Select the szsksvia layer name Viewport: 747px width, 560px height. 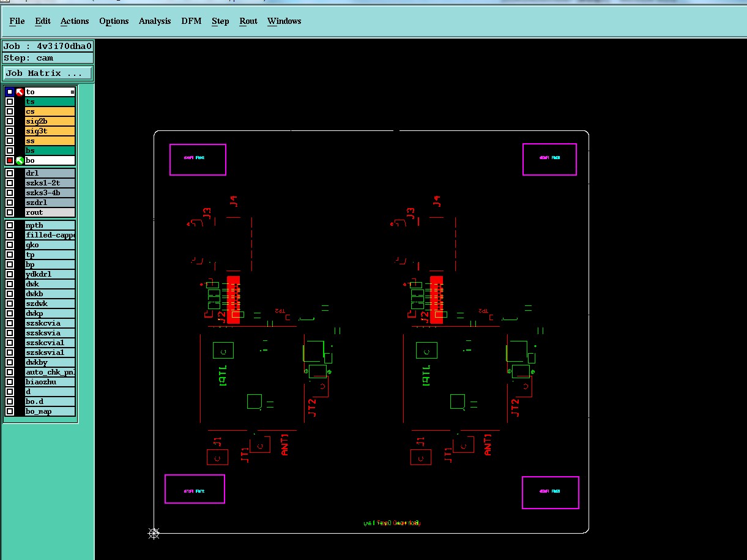50,333
